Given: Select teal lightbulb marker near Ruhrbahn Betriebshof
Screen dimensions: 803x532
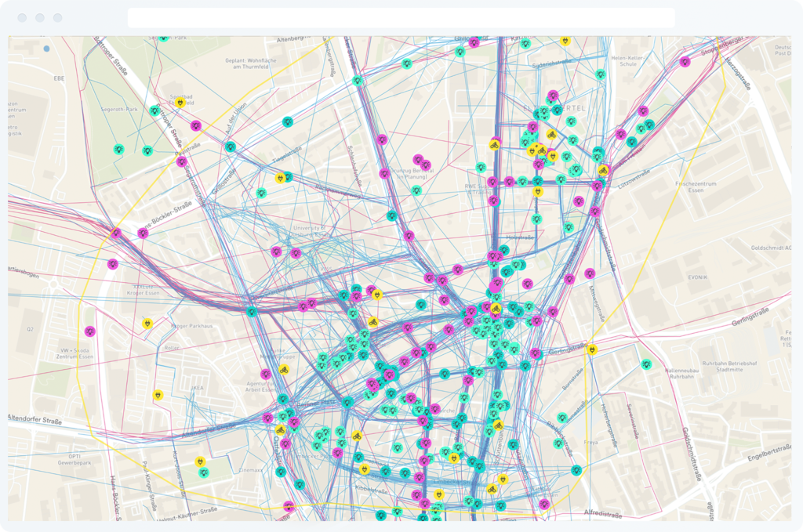Looking at the screenshot, I should (x=646, y=364).
